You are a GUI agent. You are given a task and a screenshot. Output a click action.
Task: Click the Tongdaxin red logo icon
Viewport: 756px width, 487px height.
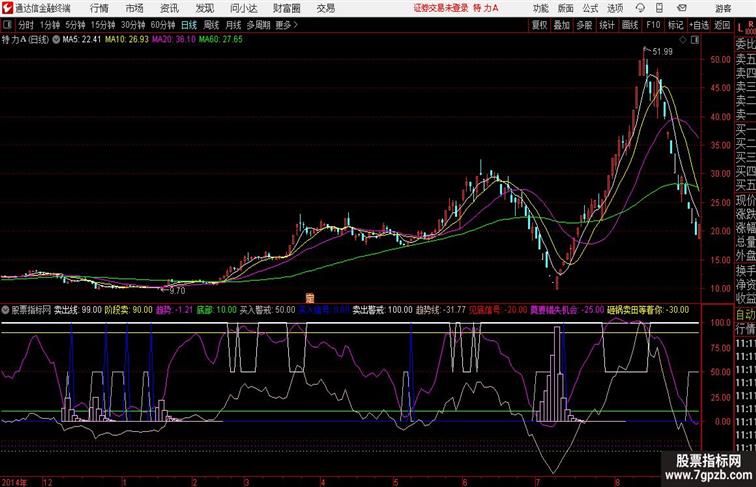pos(7,8)
